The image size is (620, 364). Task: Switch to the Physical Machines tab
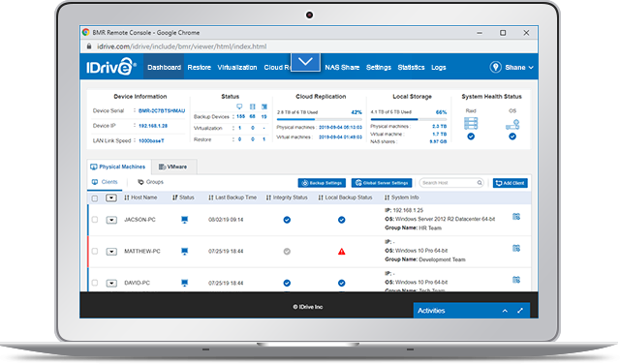(x=118, y=167)
